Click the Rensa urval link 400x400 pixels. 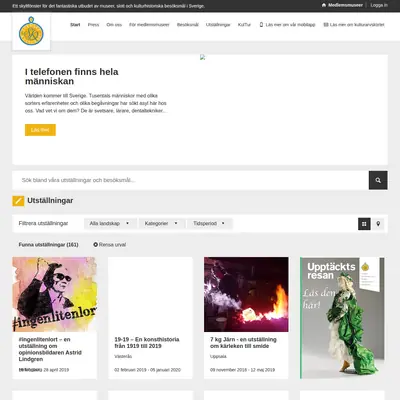[112, 245]
